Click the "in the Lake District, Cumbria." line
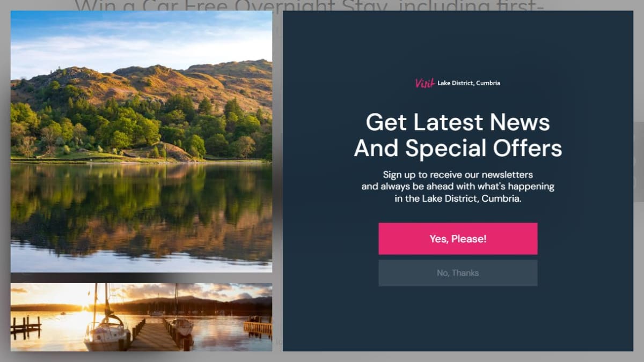The image size is (644, 362). [458, 198]
